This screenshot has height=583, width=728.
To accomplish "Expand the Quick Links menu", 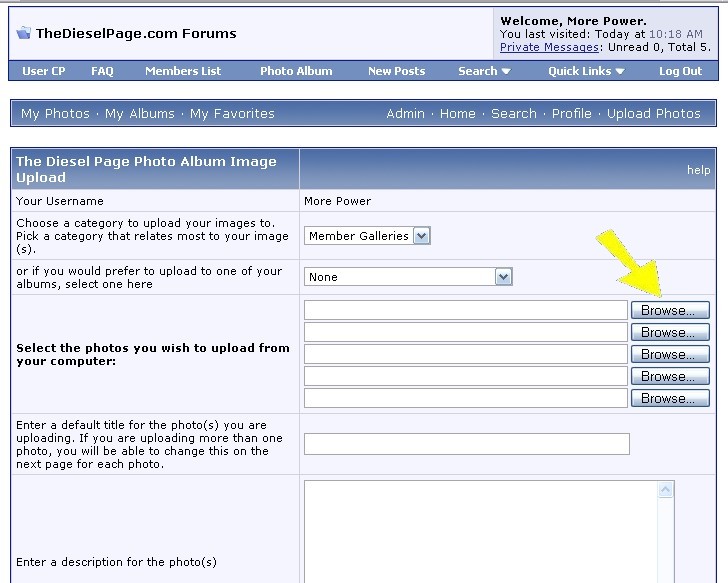I will click(586, 71).
